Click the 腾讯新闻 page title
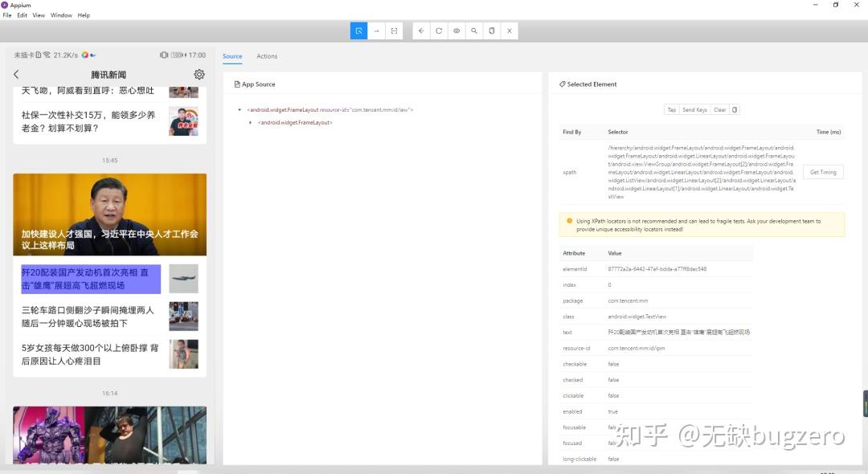 (x=108, y=75)
